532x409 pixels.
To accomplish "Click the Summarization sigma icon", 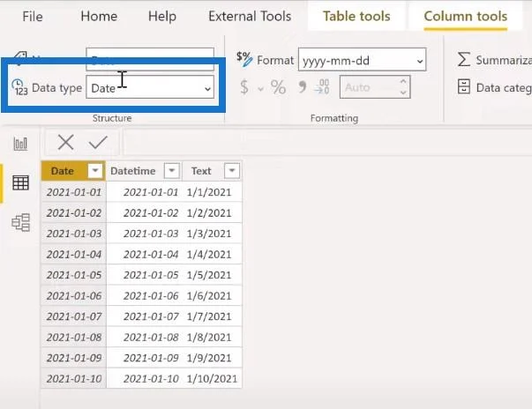I will [464, 59].
